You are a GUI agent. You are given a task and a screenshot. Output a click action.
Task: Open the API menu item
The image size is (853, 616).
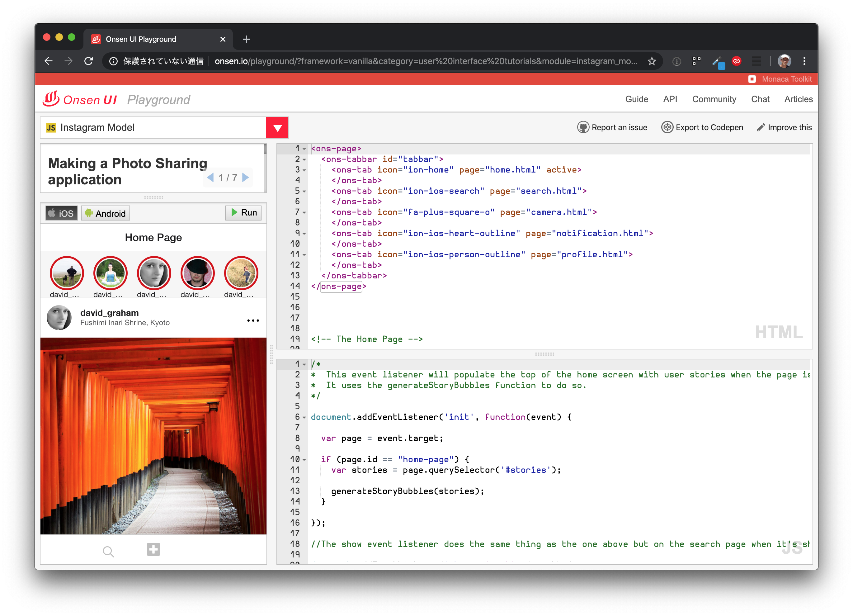pos(670,99)
